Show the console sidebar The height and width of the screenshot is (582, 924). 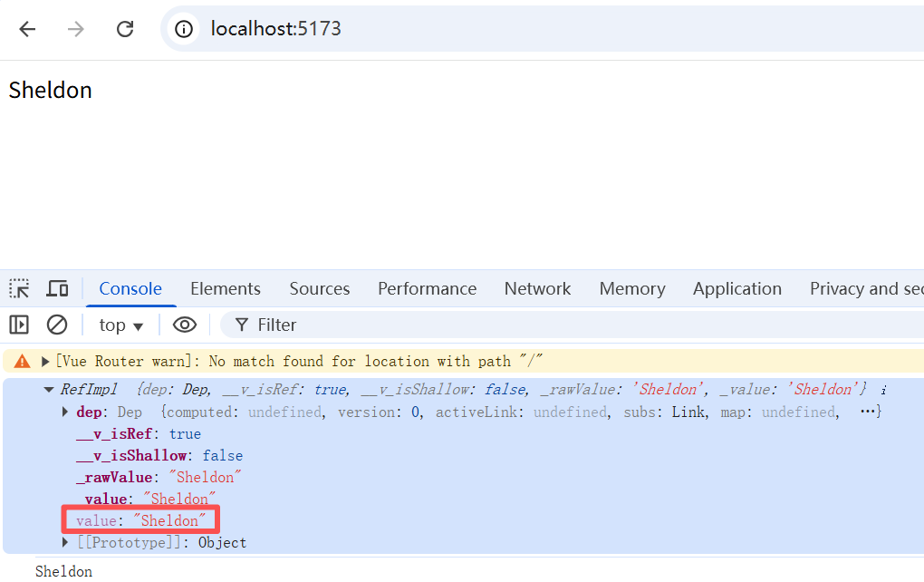19,325
